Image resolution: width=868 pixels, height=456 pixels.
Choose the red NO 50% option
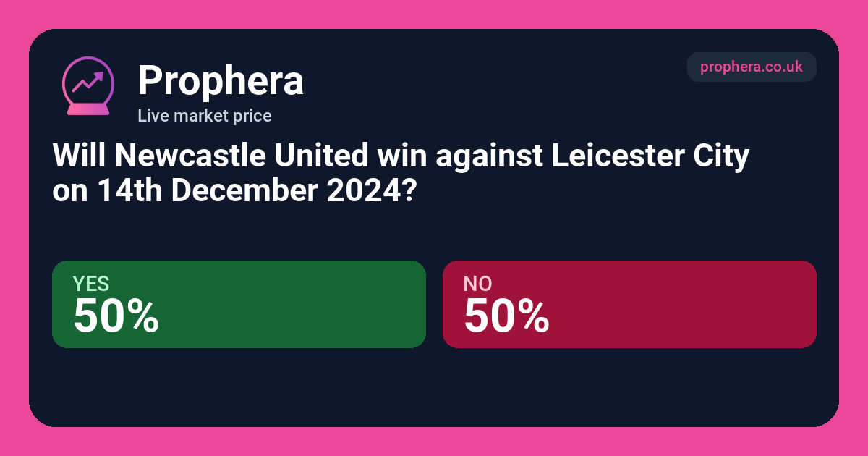(629, 304)
